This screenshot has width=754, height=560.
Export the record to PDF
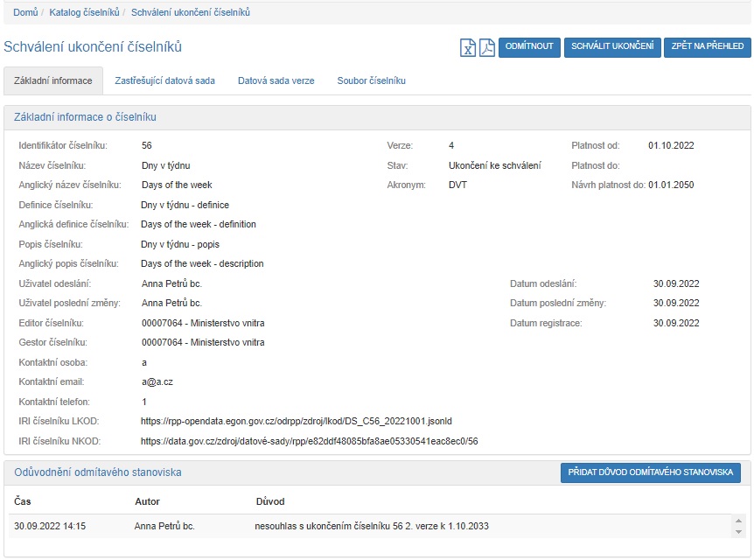(x=486, y=47)
